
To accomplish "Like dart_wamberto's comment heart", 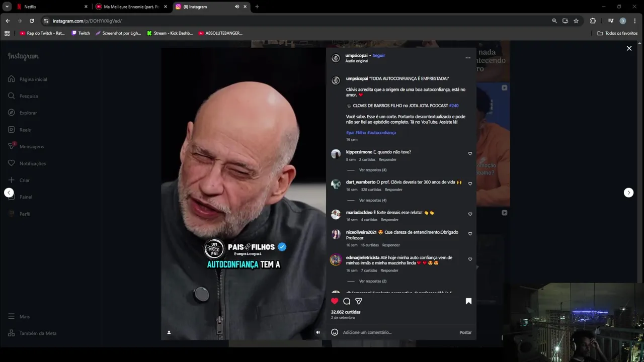I will tap(470, 184).
